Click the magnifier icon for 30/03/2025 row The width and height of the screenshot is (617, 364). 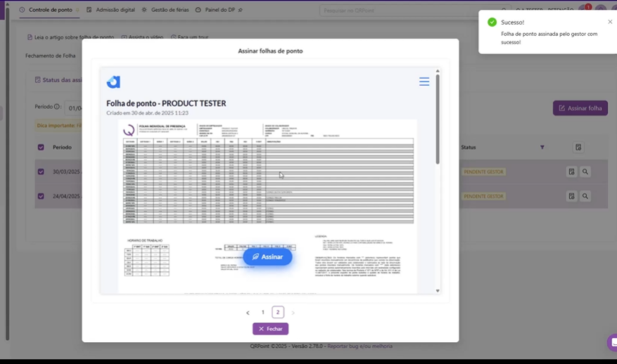585,171
